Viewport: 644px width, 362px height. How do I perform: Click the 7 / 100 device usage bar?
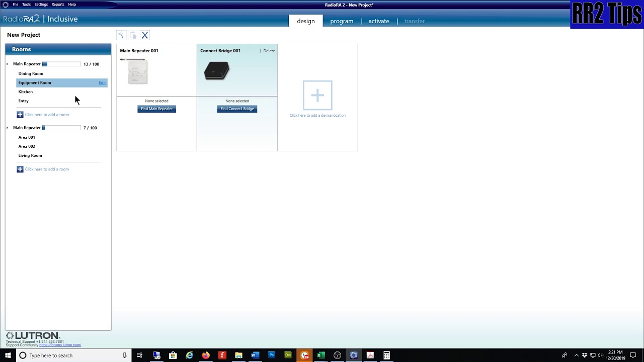[61, 128]
